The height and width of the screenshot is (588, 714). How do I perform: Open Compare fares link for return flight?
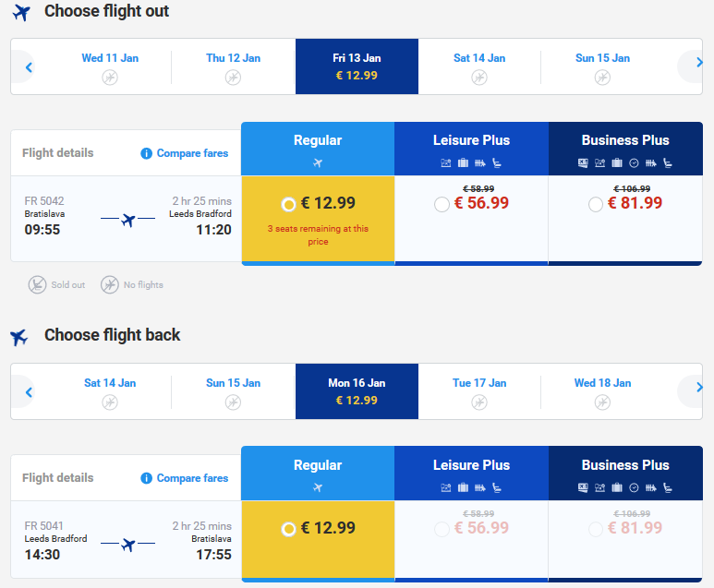click(192, 478)
